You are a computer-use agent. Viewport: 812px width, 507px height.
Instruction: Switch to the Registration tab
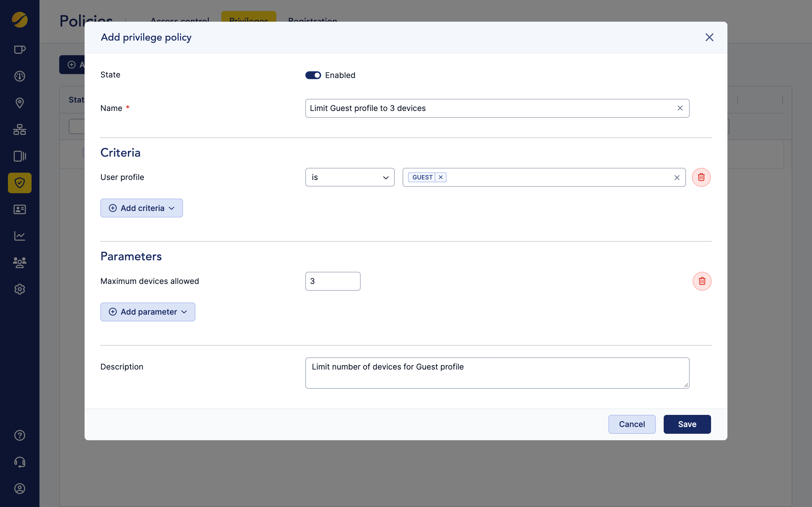tap(312, 21)
